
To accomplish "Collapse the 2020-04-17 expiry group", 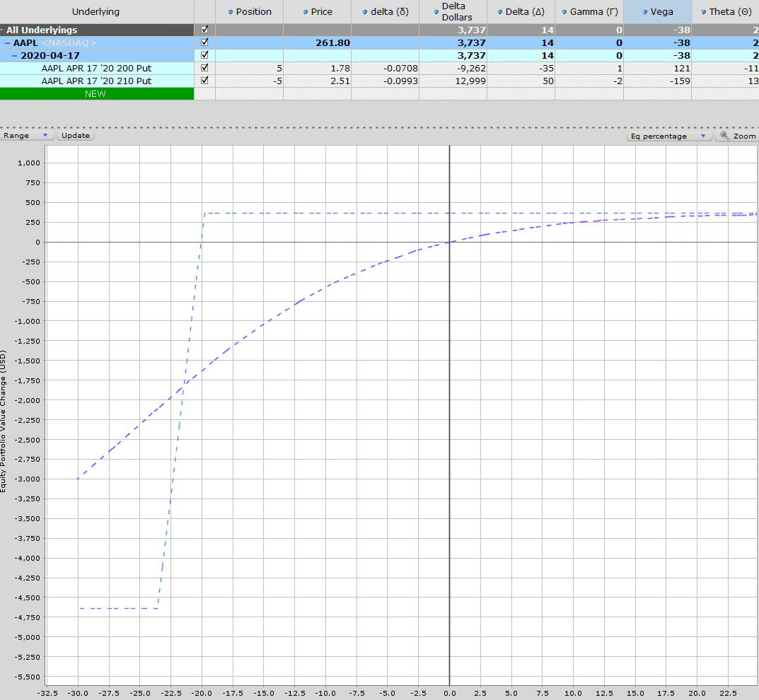I will 15,56.
